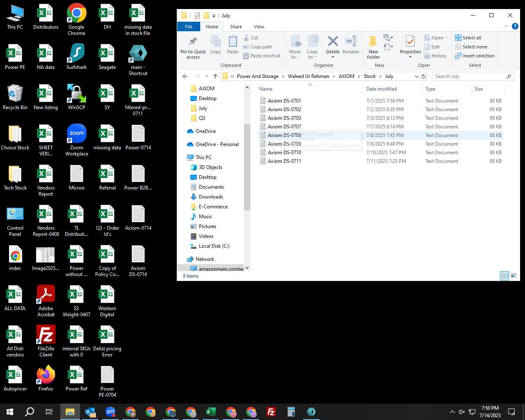Select the Home ribbon tab

[212, 27]
